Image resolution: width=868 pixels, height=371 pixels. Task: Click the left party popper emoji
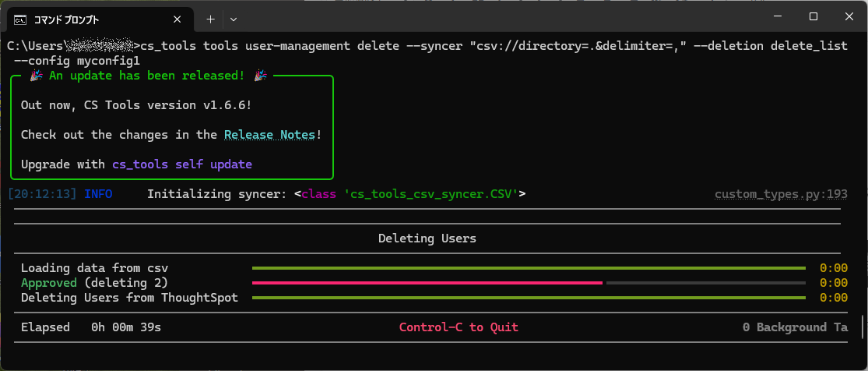point(36,76)
